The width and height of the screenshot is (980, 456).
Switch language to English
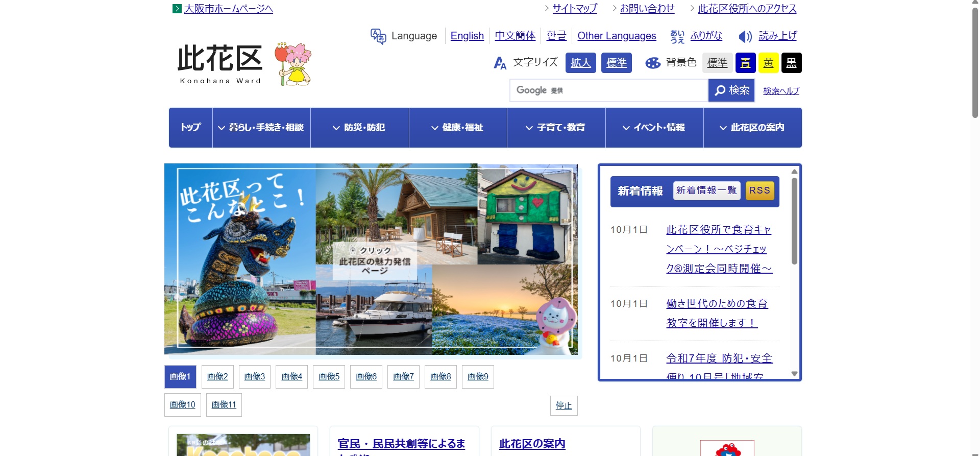pyautogui.click(x=467, y=36)
